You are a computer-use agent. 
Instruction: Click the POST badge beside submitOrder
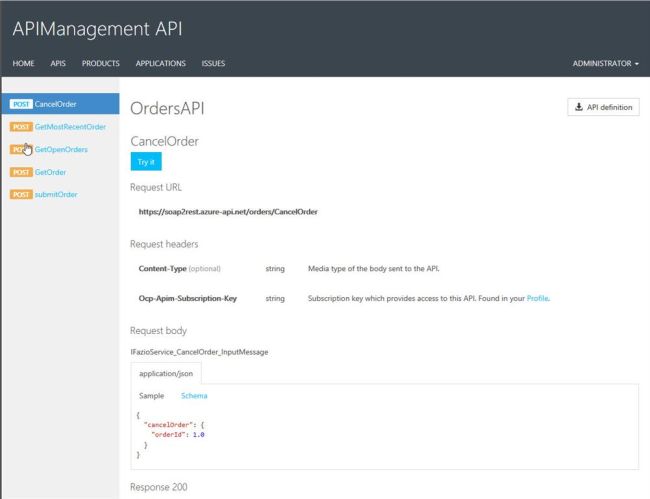[20, 194]
